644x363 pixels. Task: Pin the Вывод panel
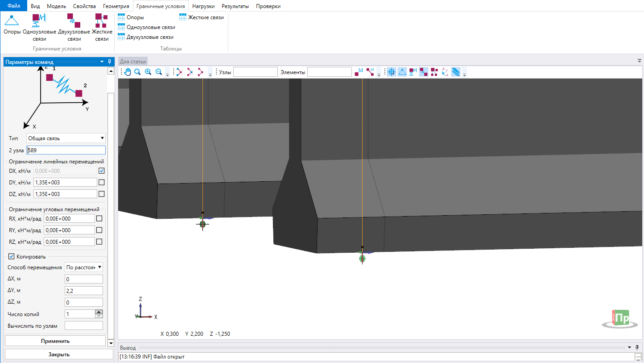pyautogui.click(x=637, y=347)
